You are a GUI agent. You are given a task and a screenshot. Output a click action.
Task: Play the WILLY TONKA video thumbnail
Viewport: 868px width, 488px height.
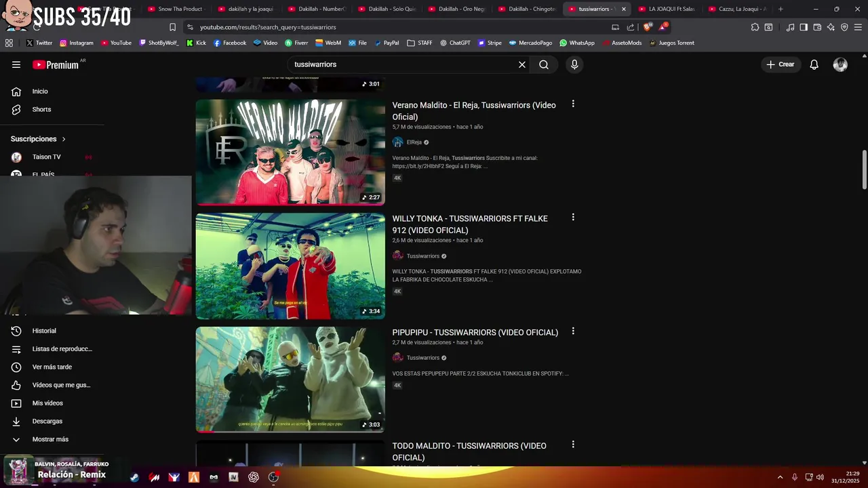[290, 266]
